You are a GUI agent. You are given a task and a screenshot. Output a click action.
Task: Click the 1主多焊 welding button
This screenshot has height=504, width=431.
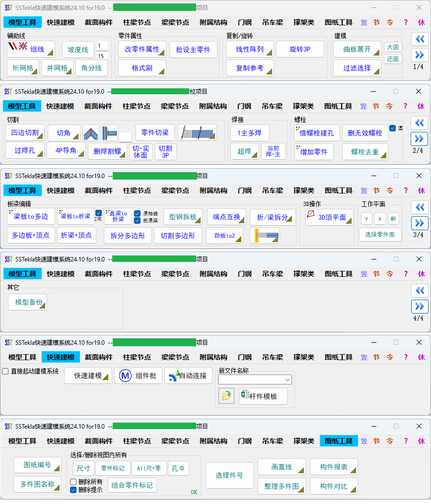(x=250, y=133)
